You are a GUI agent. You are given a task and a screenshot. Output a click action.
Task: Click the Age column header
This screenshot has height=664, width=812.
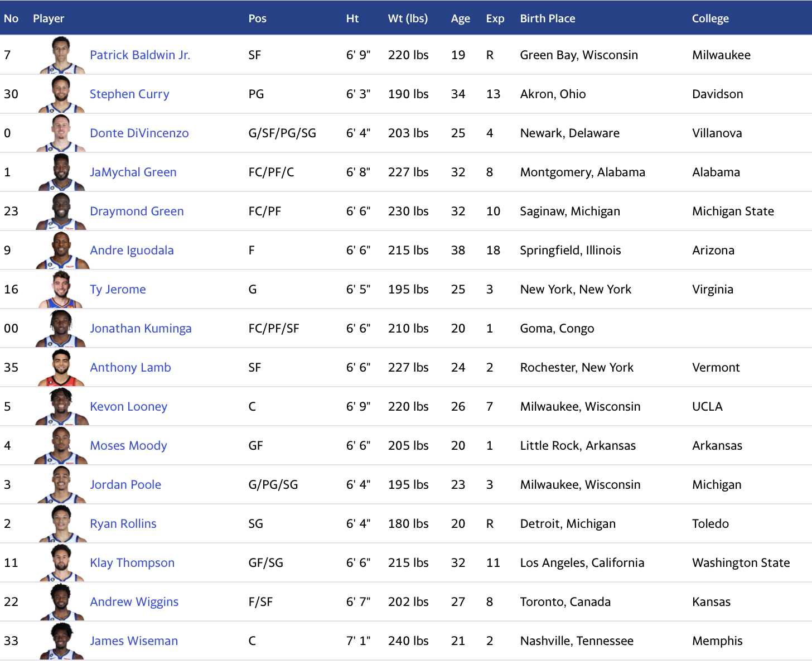pyautogui.click(x=461, y=18)
